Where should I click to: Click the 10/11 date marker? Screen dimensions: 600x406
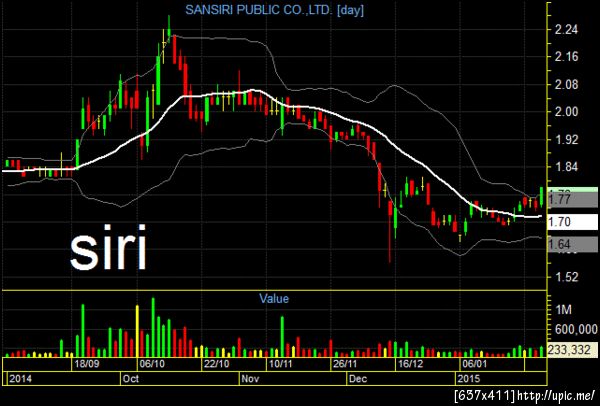(281, 364)
